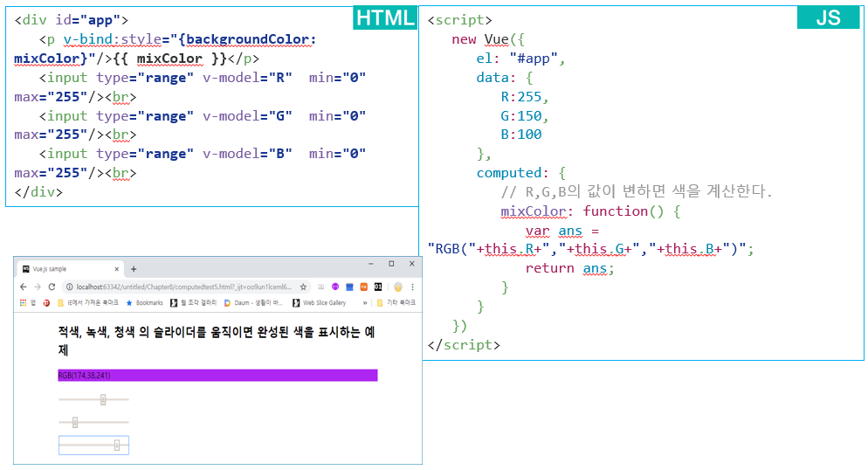Open a new tab with the plus button
The height and width of the screenshot is (470, 868).
pyautogui.click(x=134, y=269)
